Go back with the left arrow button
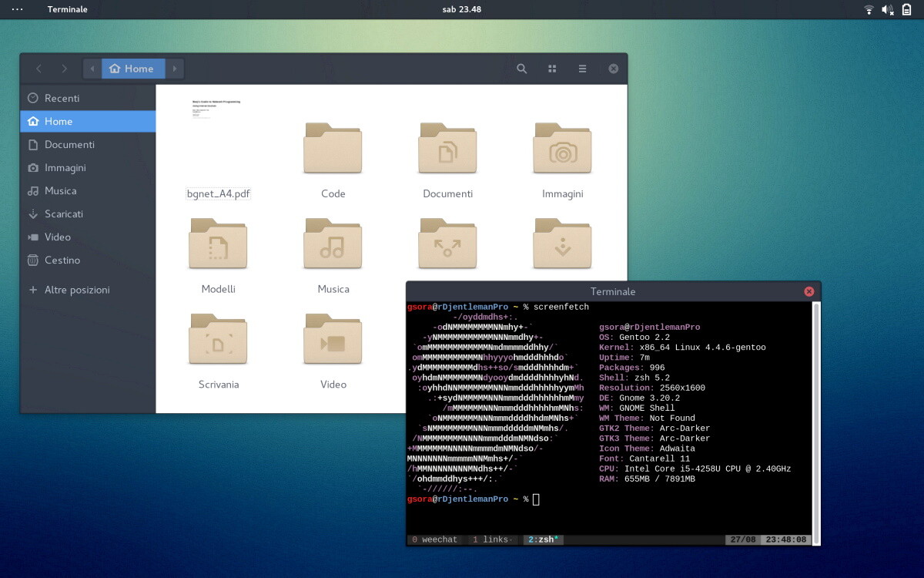 tap(38, 69)
